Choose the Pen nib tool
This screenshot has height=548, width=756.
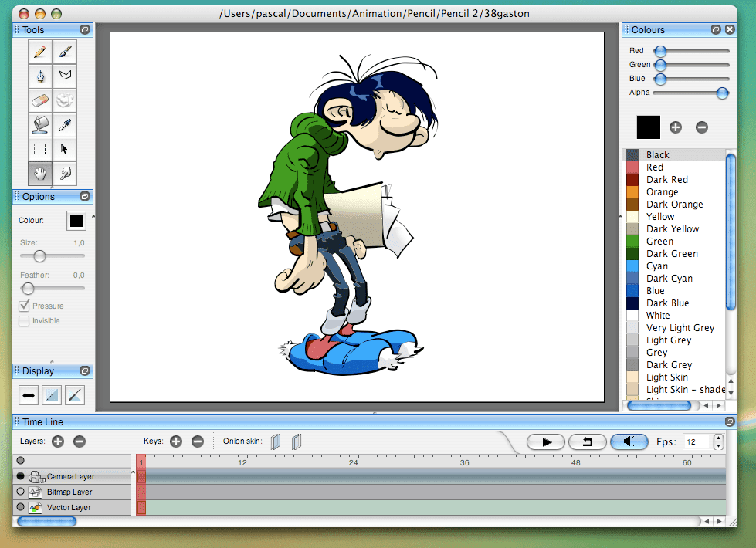[40, 76]
